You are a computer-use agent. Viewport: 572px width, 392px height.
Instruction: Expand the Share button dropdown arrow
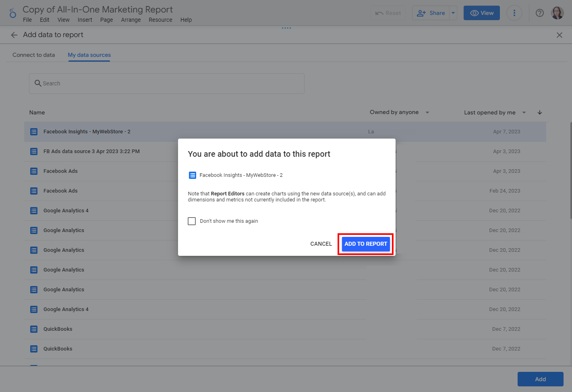tap(453, 12)
